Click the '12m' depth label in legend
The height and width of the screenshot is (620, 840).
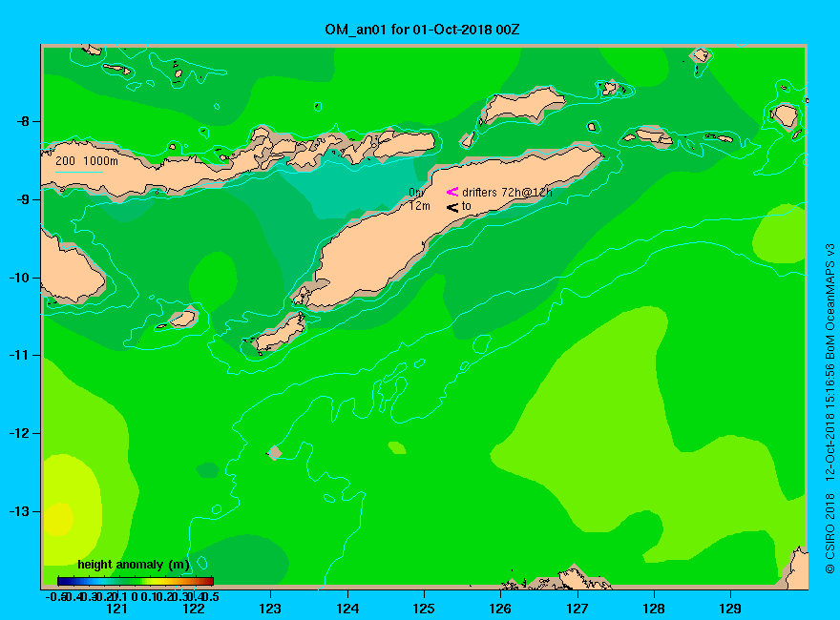click(x=419, y=206)
